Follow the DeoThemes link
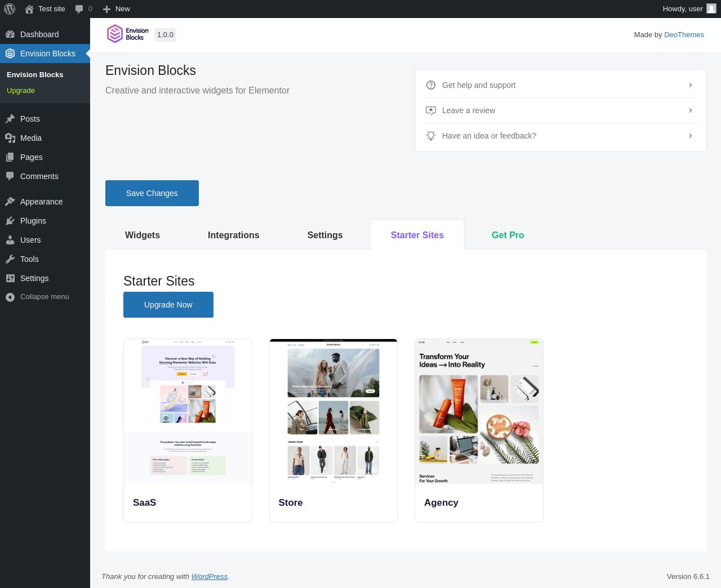721x588 pixels. 684,34
